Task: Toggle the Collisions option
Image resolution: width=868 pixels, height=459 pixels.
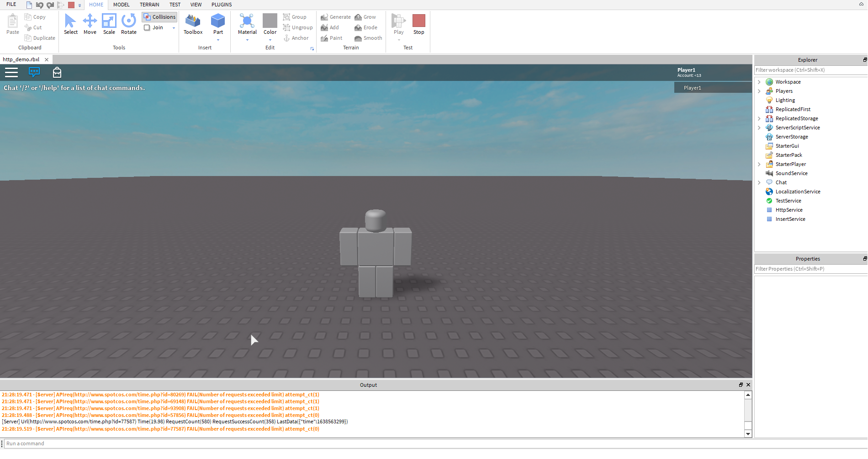Action: point(159,17)
